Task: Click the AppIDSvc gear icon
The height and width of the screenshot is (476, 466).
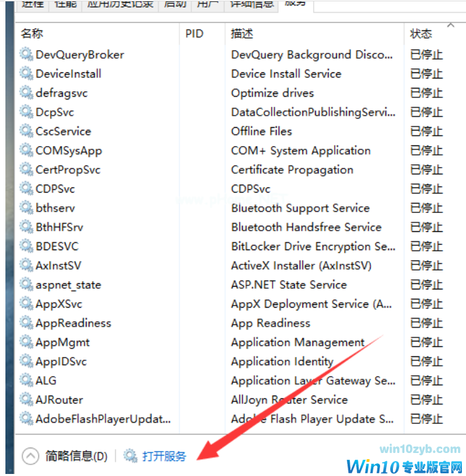Action: (26, 361)
